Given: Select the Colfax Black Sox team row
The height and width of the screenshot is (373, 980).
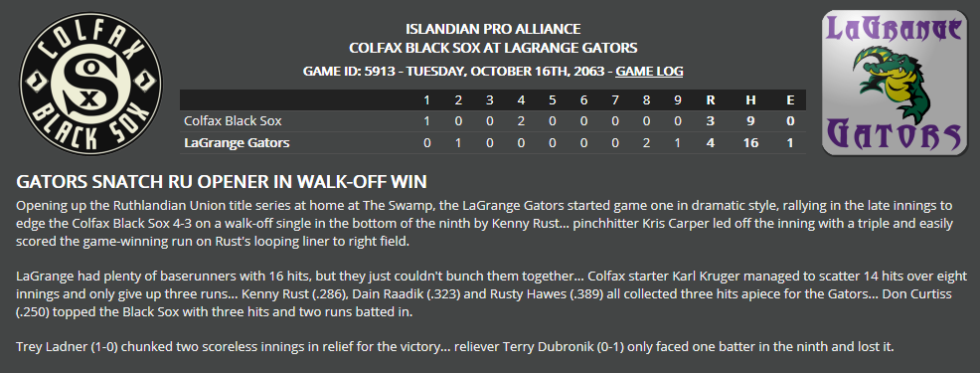Looking at the screenshot, I should point(493,120).
